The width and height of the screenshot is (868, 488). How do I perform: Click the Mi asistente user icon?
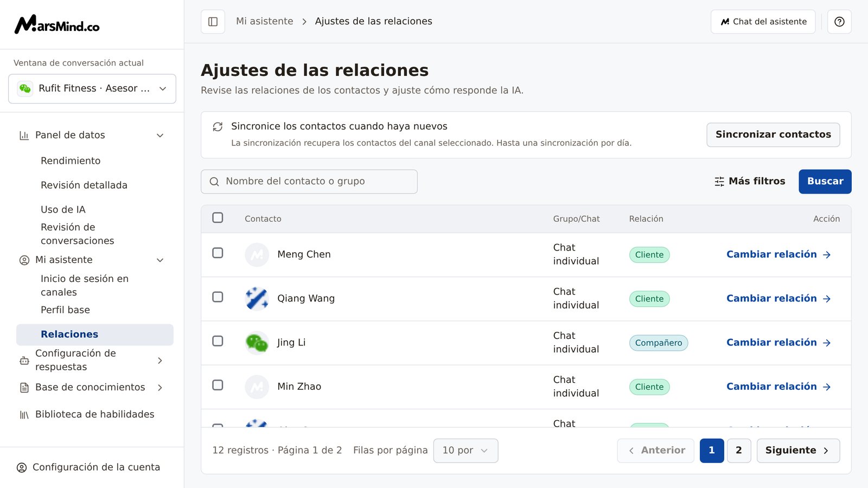[24, 260]
